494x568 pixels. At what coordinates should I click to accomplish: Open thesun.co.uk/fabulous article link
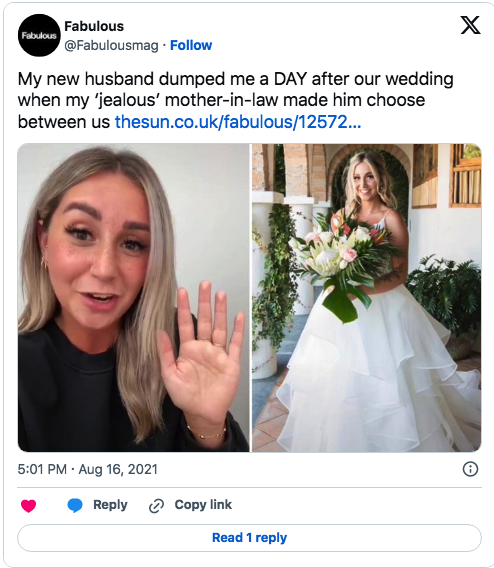pos(238,122)
